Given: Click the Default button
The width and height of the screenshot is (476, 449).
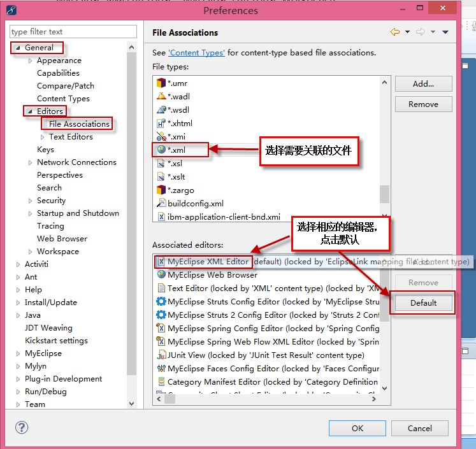Looking at the screenshot, I should pyautogui.click(x=423, y=303).
